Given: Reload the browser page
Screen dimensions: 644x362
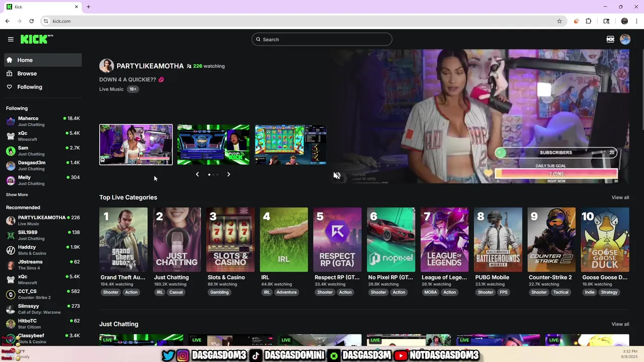Looking at the screenshot, I should [x=31, y=21].
